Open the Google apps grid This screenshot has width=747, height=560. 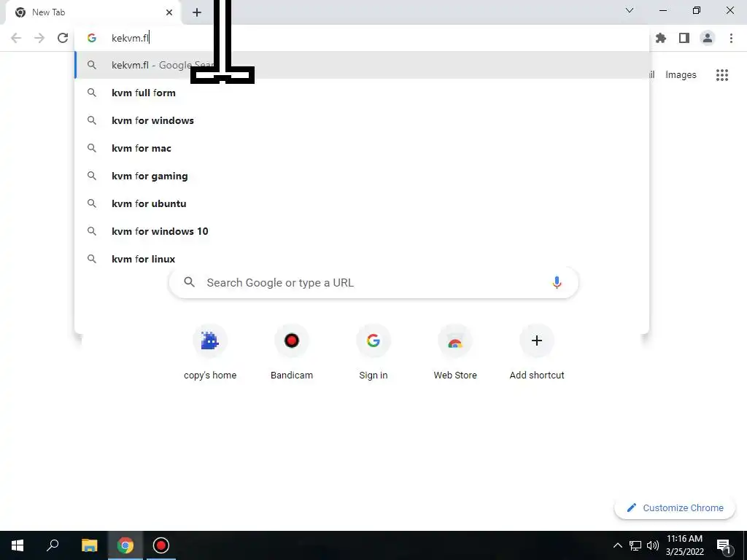click(x=722, y=75)
